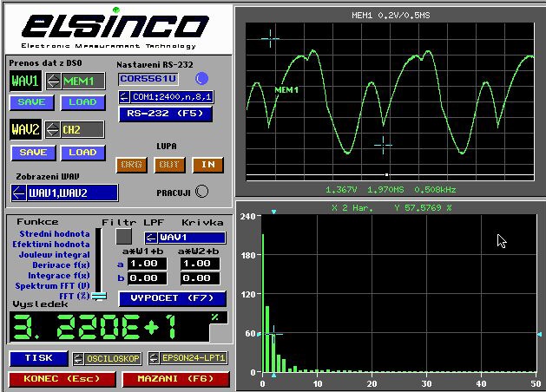Step the EPSON24-LPT1 printer arrows

[x=154, y=358]
